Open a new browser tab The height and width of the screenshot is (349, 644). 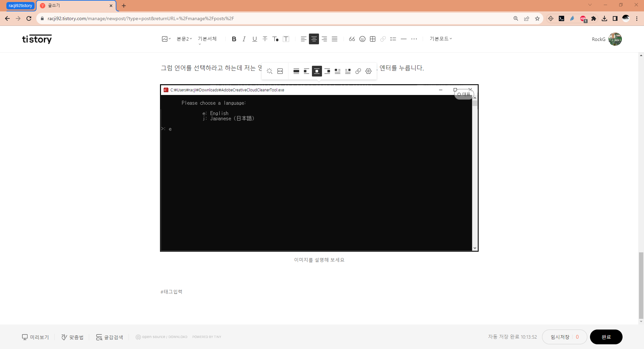point(124,6)
